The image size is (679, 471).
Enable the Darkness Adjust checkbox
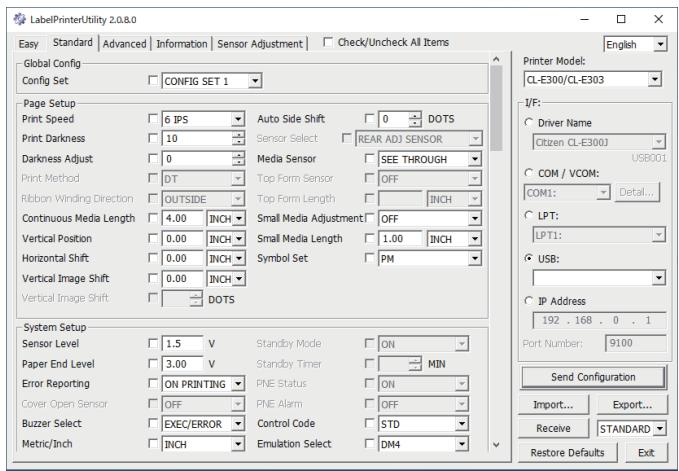tap(153, 158)
